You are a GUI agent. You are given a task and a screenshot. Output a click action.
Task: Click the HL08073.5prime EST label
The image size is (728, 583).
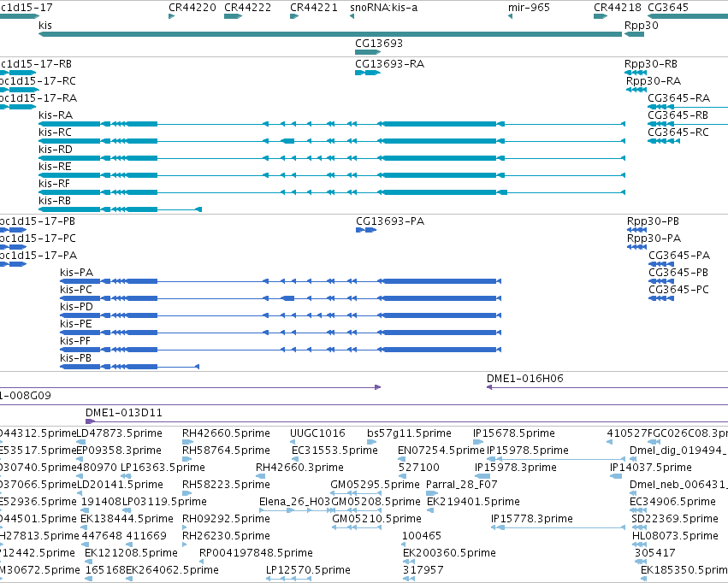(x=676, y=536)
